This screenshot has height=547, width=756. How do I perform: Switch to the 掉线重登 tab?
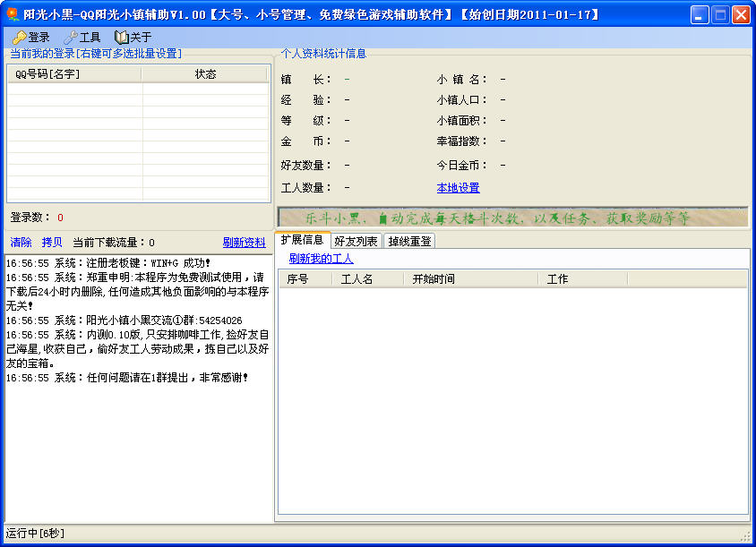pyautogui.click(x=409, y=241)
